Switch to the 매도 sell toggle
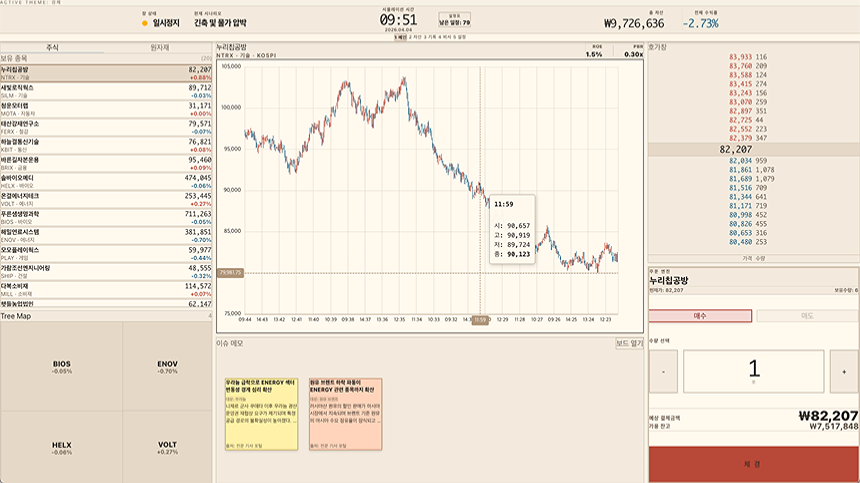This screenshot has width=860, height=483. [x=807, y=316]
